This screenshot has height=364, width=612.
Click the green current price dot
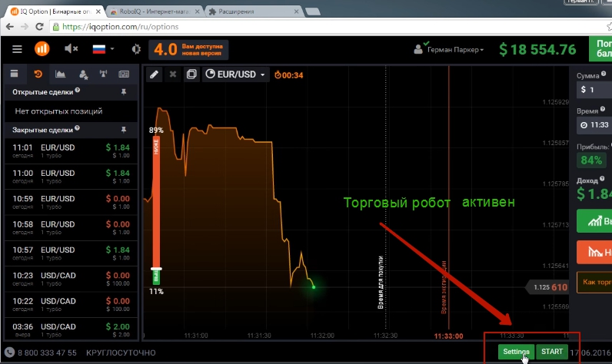point(314,287)
